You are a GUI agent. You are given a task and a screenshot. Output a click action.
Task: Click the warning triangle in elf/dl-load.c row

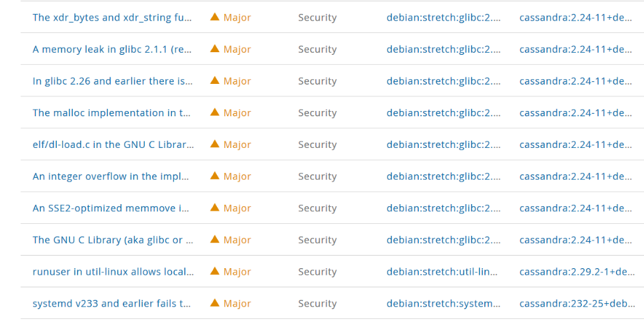point(214,143)
